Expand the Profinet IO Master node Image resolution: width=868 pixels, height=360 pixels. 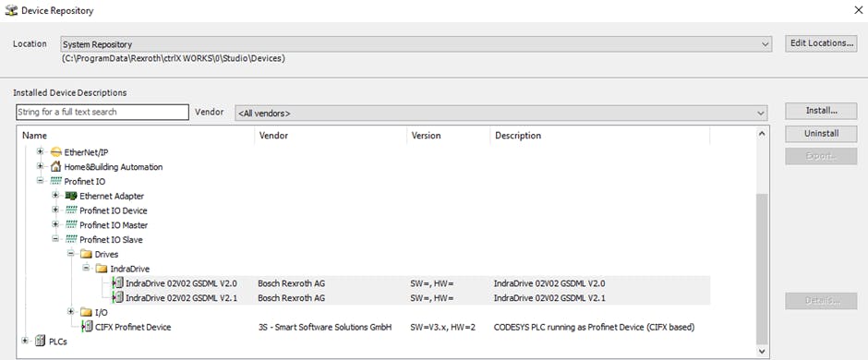tap(55, 225)
